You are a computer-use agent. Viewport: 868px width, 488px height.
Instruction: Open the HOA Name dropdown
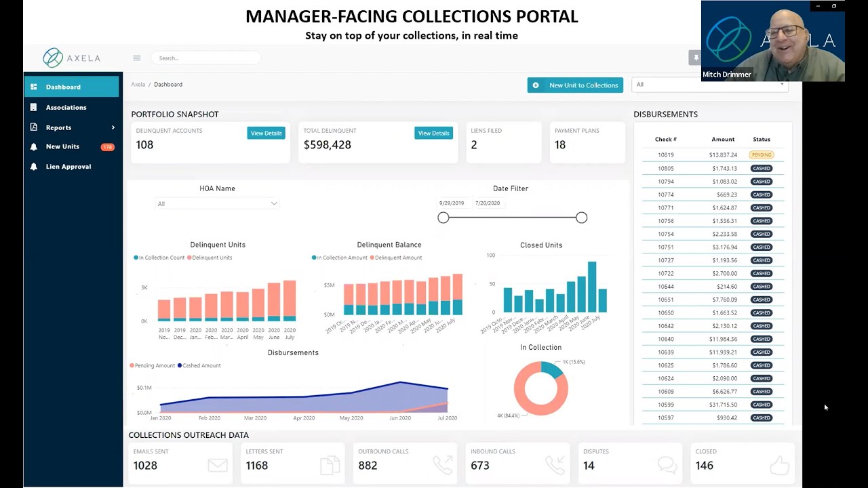pos(217,203)
